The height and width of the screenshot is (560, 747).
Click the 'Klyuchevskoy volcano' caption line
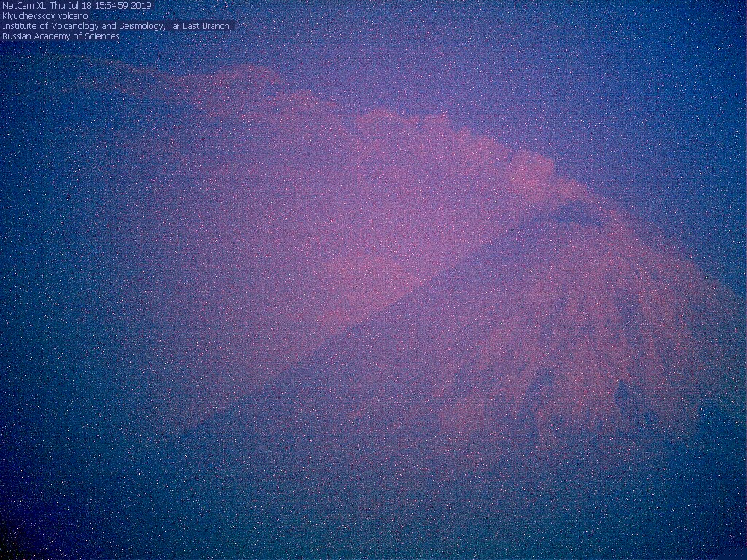coord(44,16)
